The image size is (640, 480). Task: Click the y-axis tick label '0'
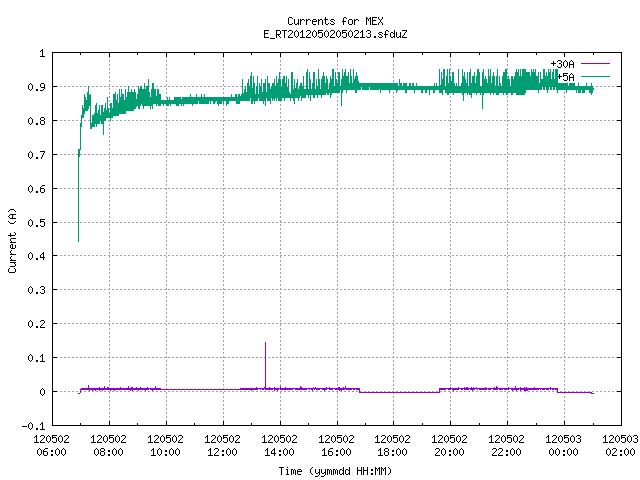click(x=42, y=392)
